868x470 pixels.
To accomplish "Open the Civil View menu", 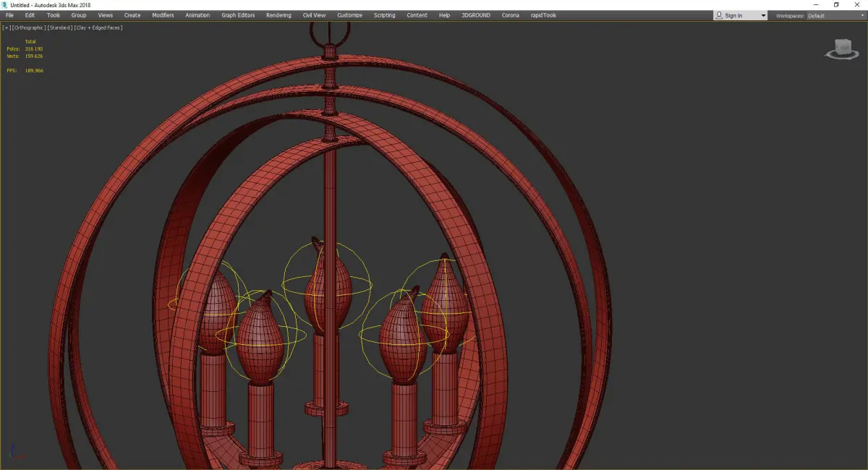I will (x=314, y=15).
